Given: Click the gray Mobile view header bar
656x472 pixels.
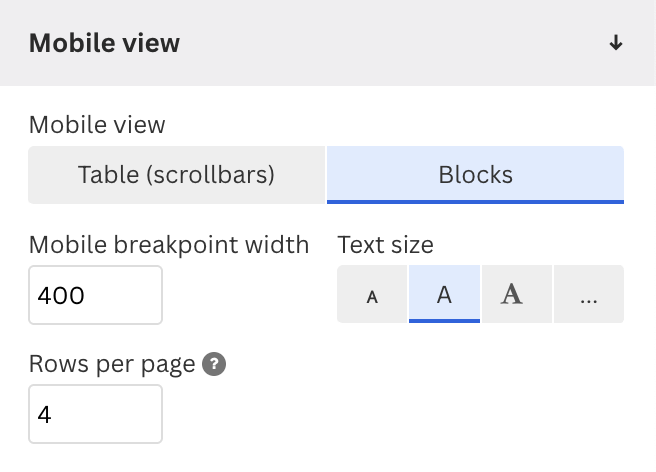Looking at the screenshot, I should (x=328, y=43).
